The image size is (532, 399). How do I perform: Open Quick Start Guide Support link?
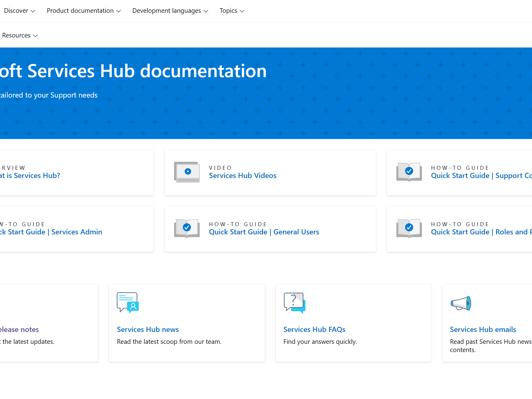[481, 176]
